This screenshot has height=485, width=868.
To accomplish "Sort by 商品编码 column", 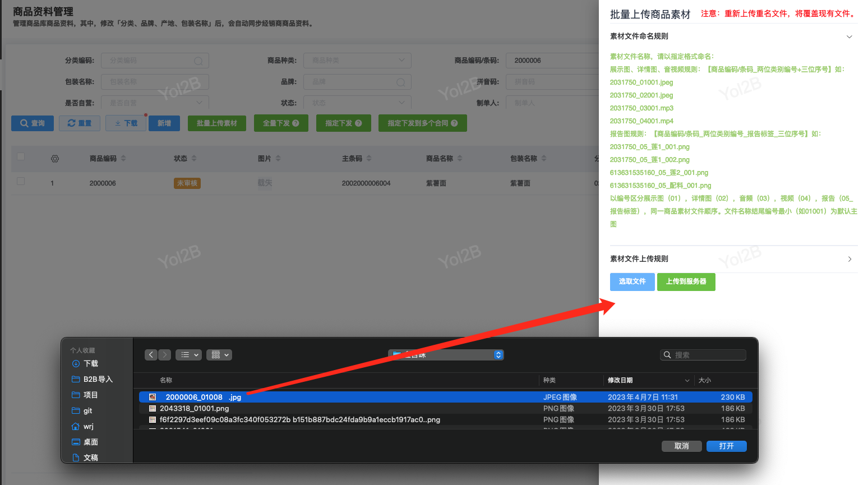I will pyautogui.click(x=123, y=159).
